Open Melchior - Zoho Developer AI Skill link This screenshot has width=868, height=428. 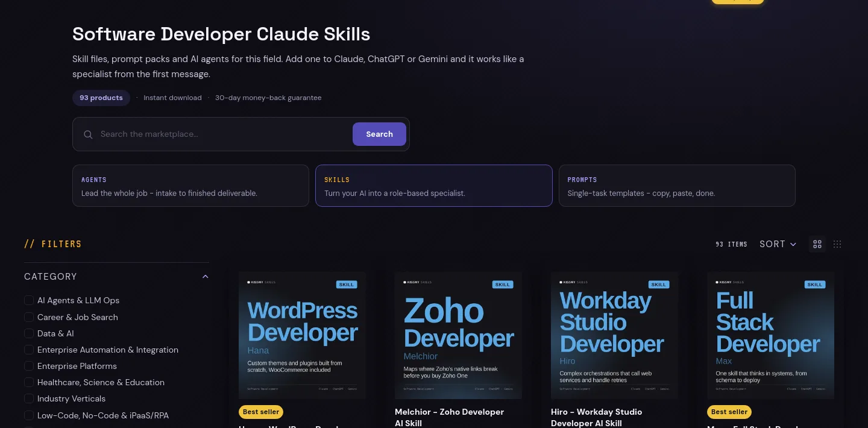[449, 417]
